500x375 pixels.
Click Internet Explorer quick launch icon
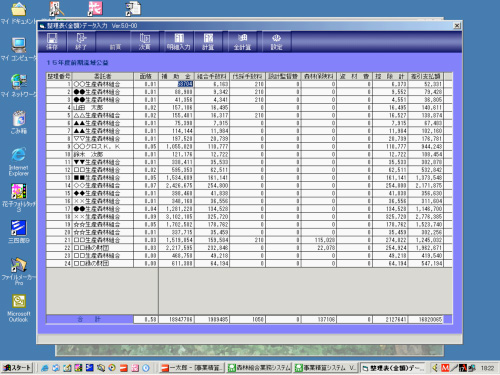45,368
